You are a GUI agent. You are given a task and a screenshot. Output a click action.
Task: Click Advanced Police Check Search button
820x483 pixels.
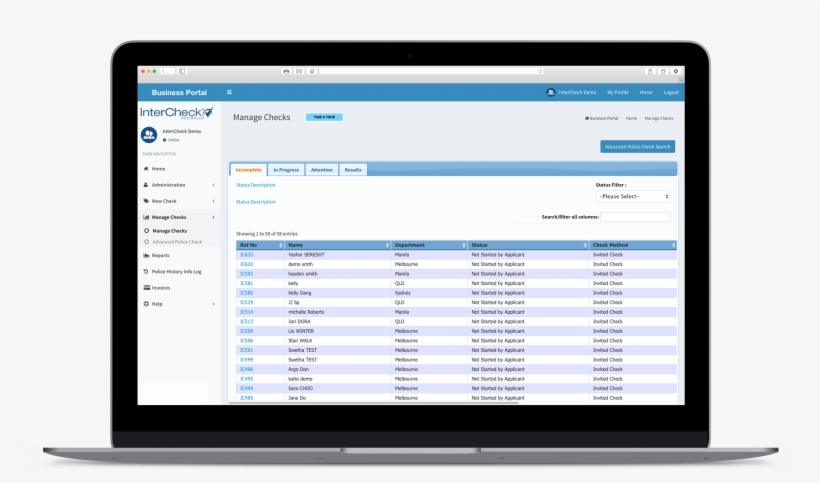(637, 146)
